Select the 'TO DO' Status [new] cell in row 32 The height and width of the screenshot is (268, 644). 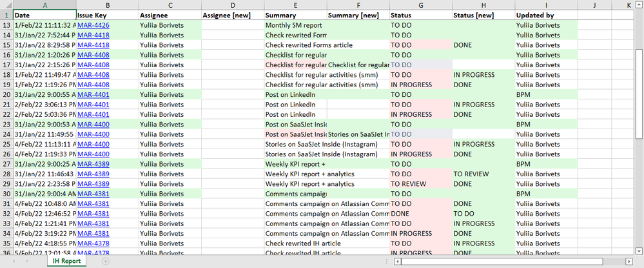click(484, 214)
